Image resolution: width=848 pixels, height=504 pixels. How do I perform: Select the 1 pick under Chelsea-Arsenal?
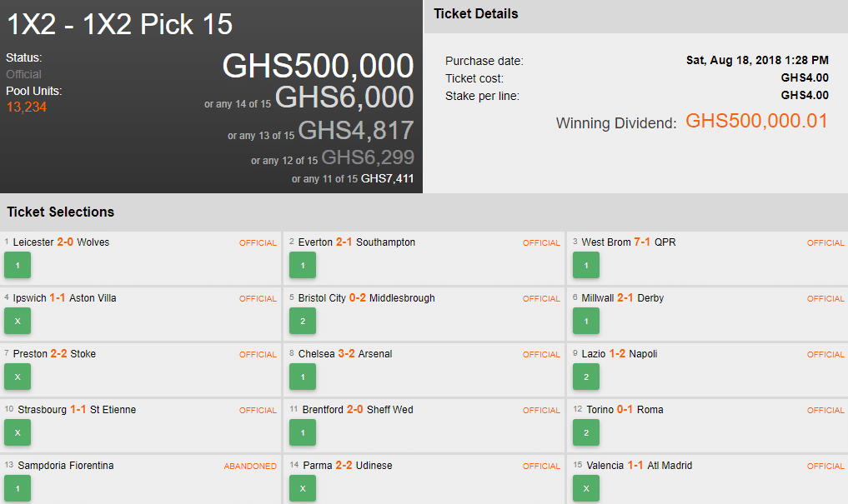[x=303, y=377]
